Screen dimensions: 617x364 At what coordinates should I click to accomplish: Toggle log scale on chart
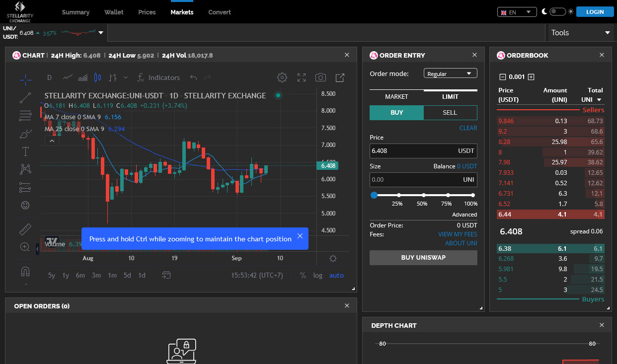coord(318,275)
